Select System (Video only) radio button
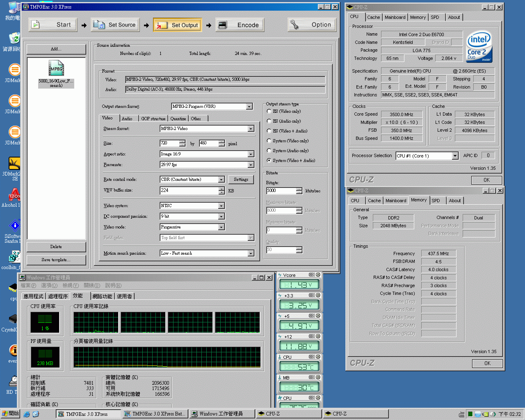This screenshot has width=525, height=420. 269,141
